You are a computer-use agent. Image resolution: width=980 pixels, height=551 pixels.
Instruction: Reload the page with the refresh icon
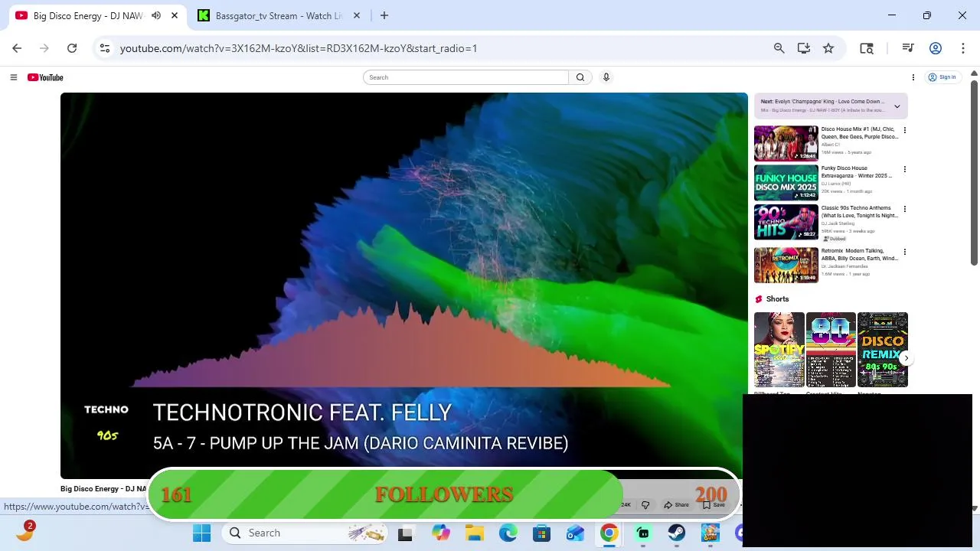[x=72, y=48]
